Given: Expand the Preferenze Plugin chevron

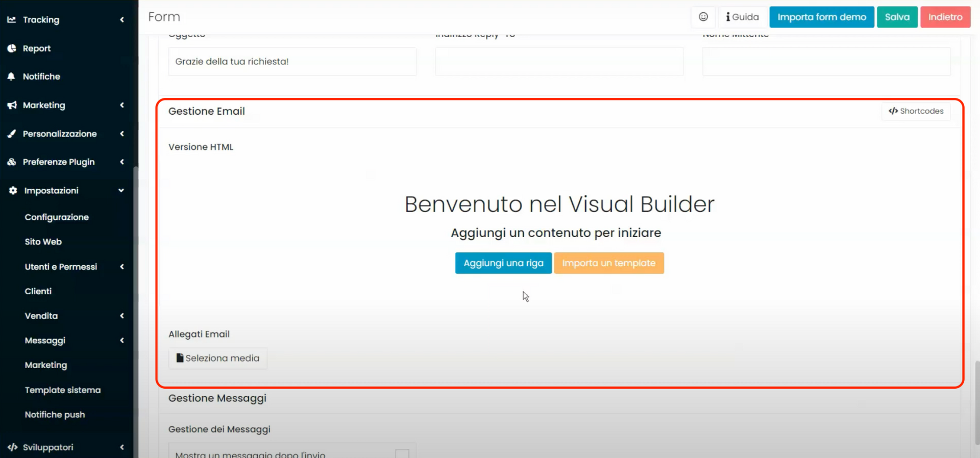Looking at the screenshot, I should coord(122,162).
